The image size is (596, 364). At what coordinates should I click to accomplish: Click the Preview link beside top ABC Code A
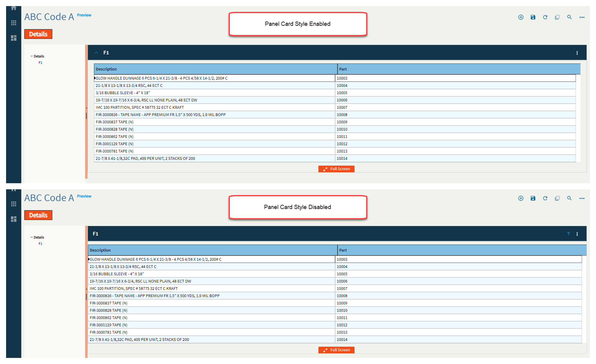coord(84,15)
